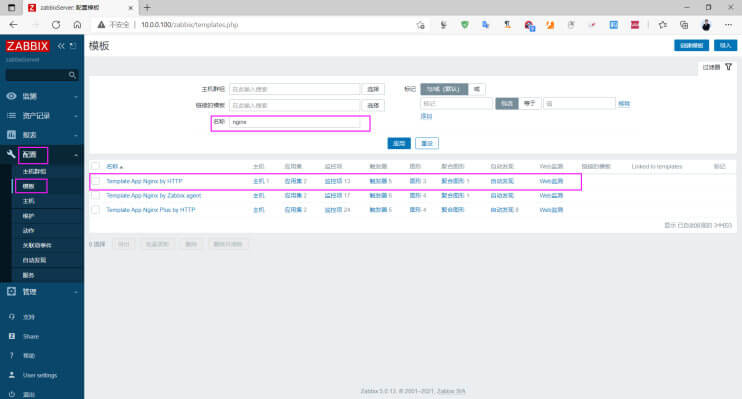Click the 名称 filter input containing nginx
The height and width of the screenshot is (399, 742).
pos(294,122)
